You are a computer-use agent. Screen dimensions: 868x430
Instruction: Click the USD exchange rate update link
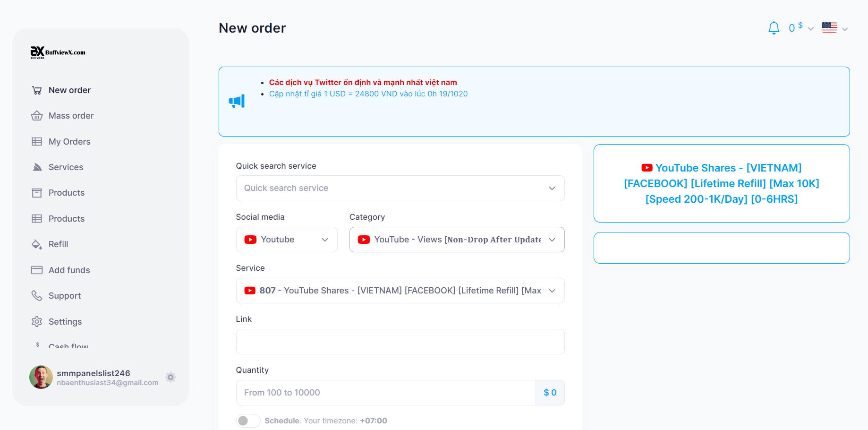368,94
